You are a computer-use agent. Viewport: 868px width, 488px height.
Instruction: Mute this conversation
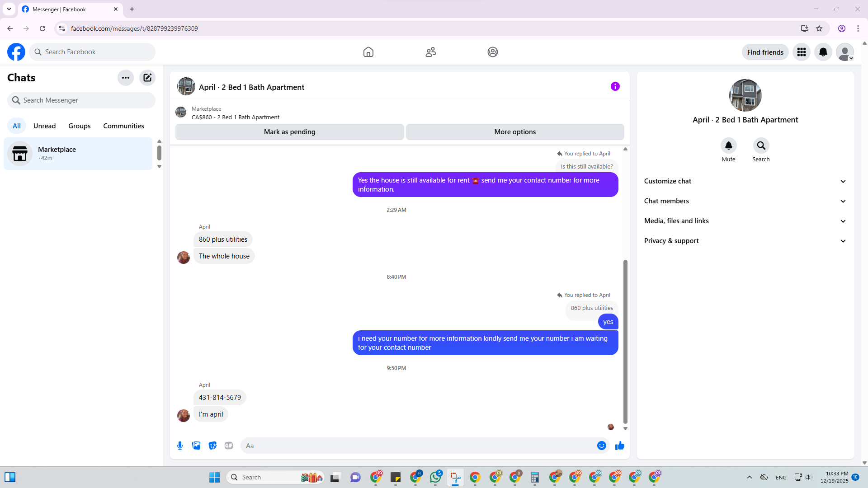728,145
